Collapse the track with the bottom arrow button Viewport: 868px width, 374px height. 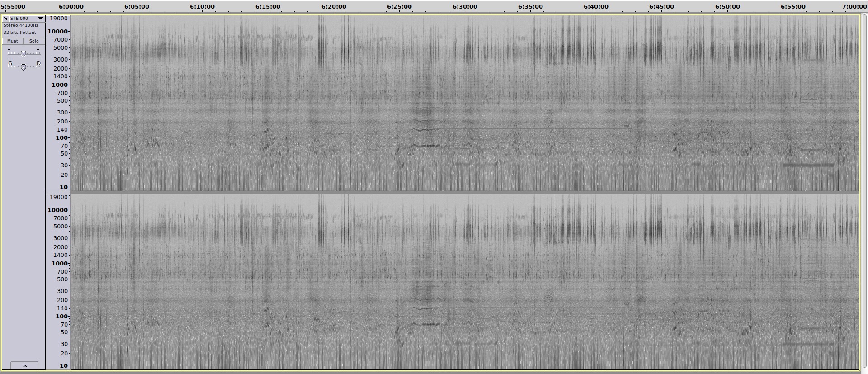[24, 365]
